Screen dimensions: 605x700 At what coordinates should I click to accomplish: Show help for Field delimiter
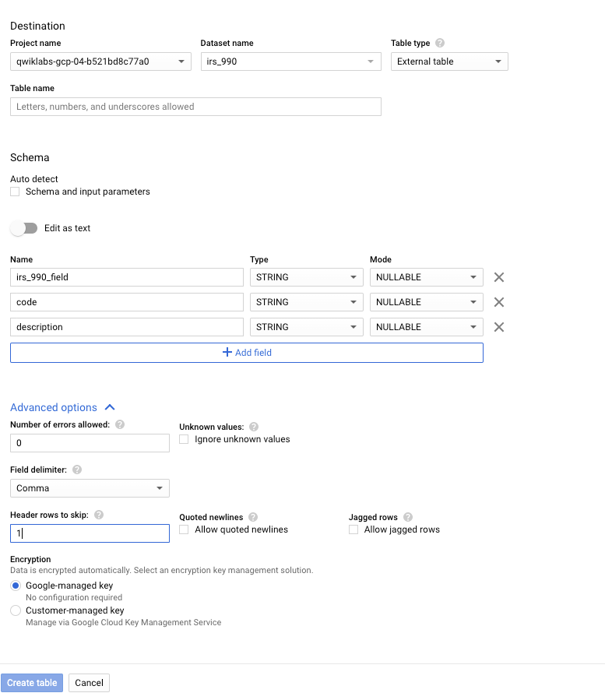click(x=77, y=470)
